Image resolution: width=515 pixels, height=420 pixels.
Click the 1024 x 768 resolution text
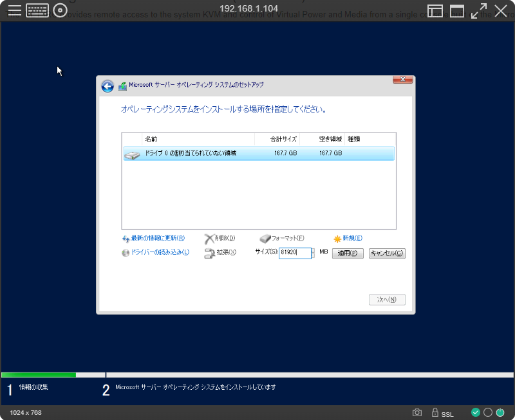(26, 413)
